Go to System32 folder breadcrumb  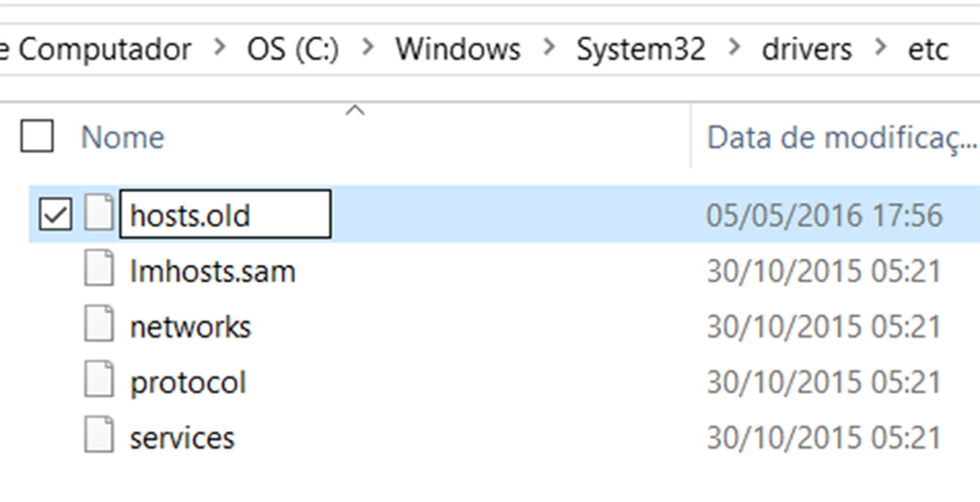pyautogui.click(x=642, y=49)
